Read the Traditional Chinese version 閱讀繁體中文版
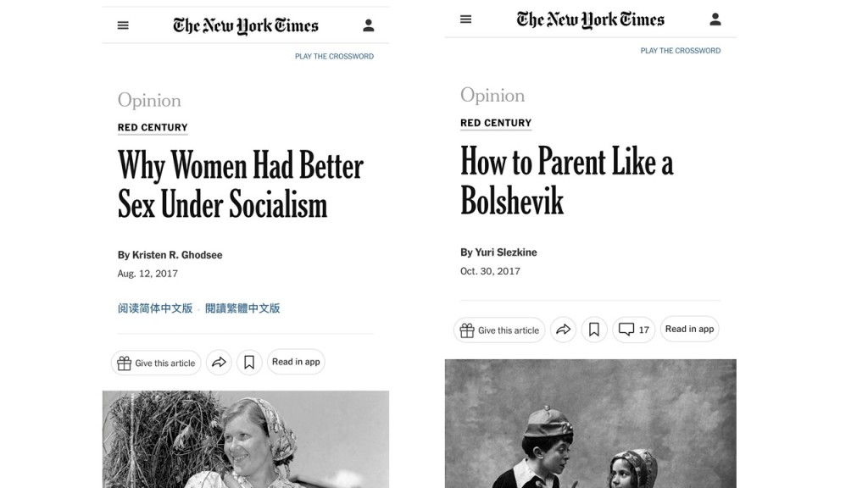868x488 pixels. click(242, 308)
